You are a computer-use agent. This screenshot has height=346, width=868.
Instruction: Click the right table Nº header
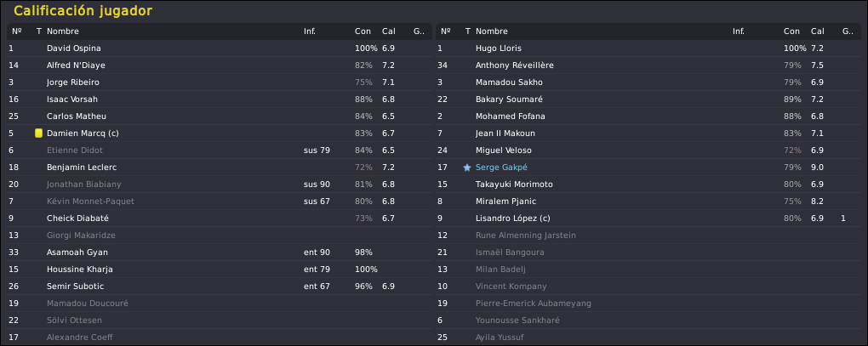[x=446, y=31]
